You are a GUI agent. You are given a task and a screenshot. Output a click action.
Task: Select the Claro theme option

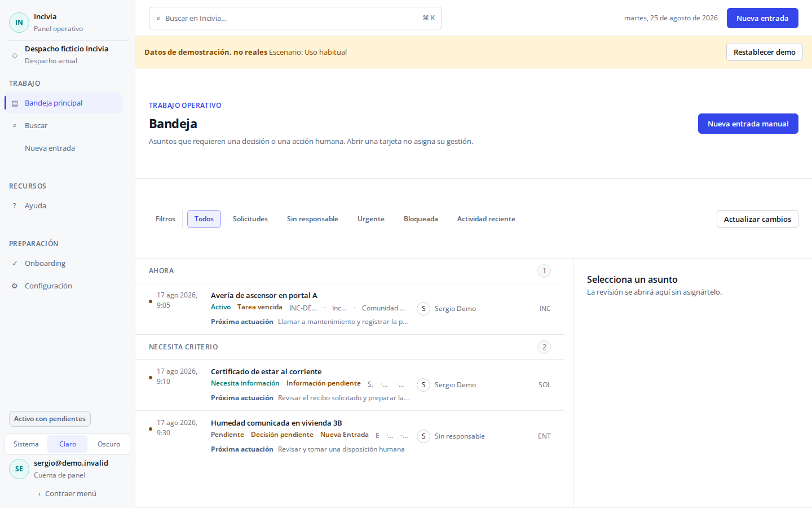pyautogui.click(x=68, y=444)
